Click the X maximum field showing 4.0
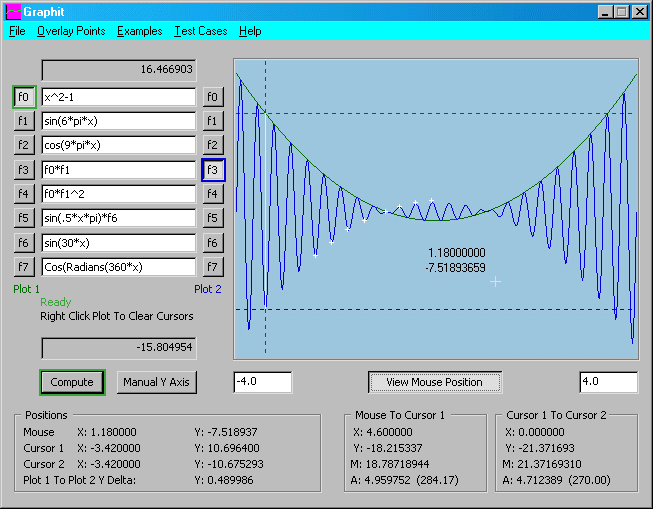 click(608, 382)
